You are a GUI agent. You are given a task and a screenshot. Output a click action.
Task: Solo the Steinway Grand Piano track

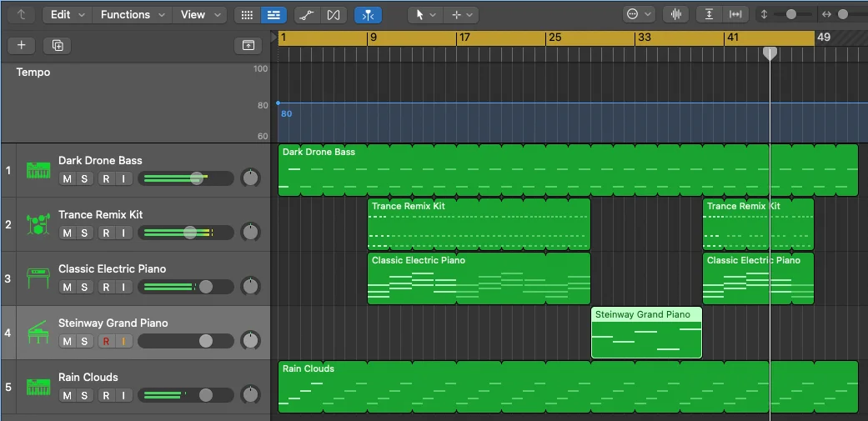point(84,341)
